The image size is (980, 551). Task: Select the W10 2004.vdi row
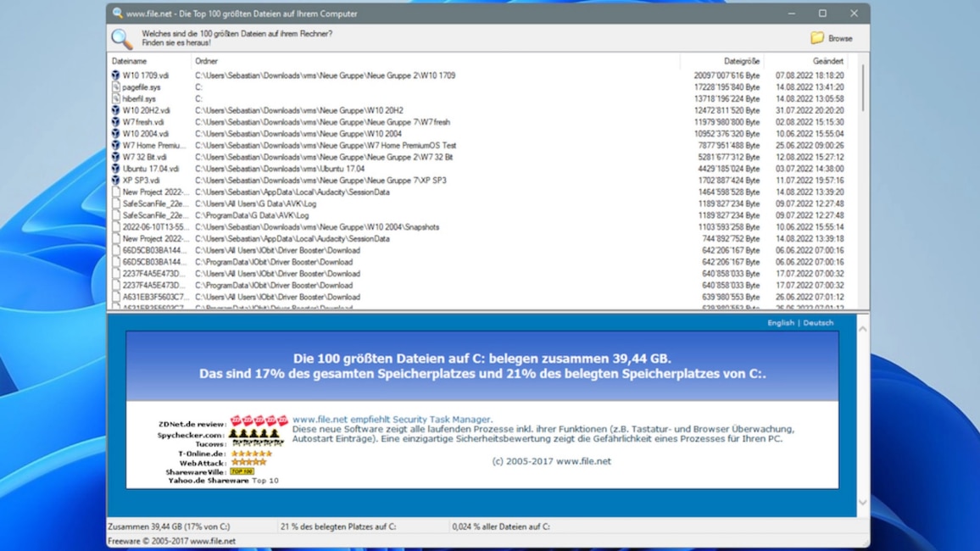click(x=478, y=134)
